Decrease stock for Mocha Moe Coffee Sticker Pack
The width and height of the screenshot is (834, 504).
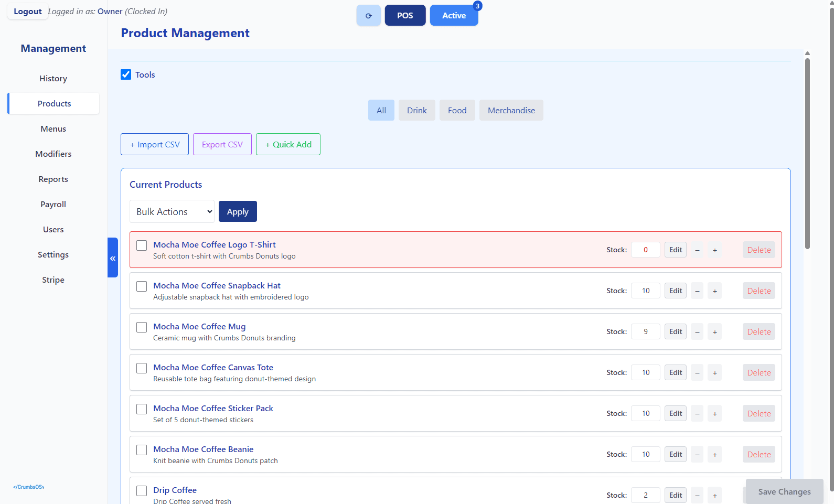(697, 414)
